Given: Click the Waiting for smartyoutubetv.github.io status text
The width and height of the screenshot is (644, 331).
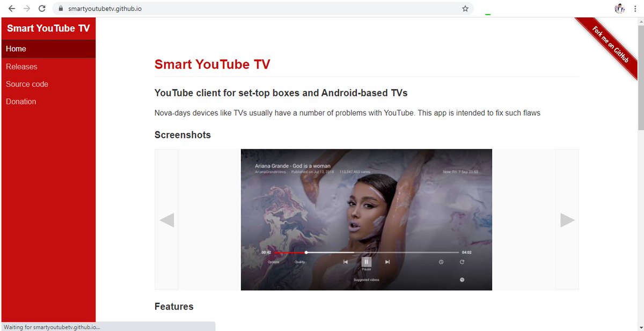Looking at the screenshot, I should point(52,327).
